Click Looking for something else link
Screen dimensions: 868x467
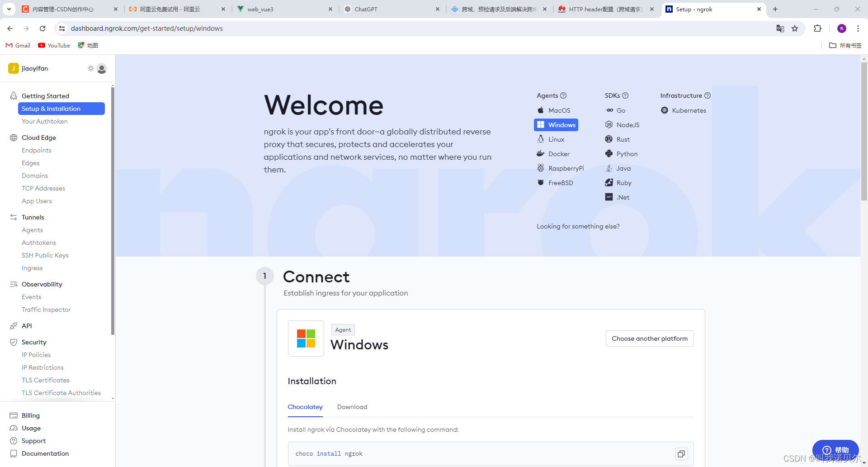point(578,226)
